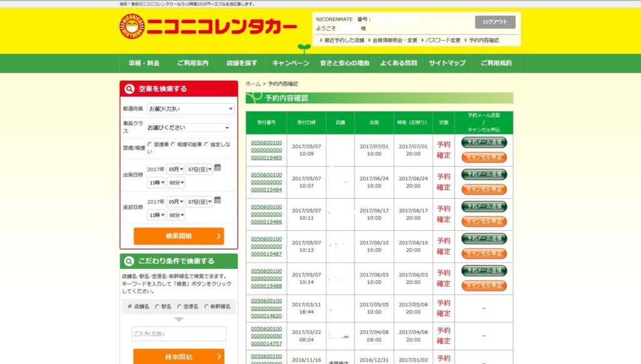Image resolution: width=641 pixels, height=364 pixels.
Task: Open よくある質問 in the navigation bar
Action: click(397, 63)
